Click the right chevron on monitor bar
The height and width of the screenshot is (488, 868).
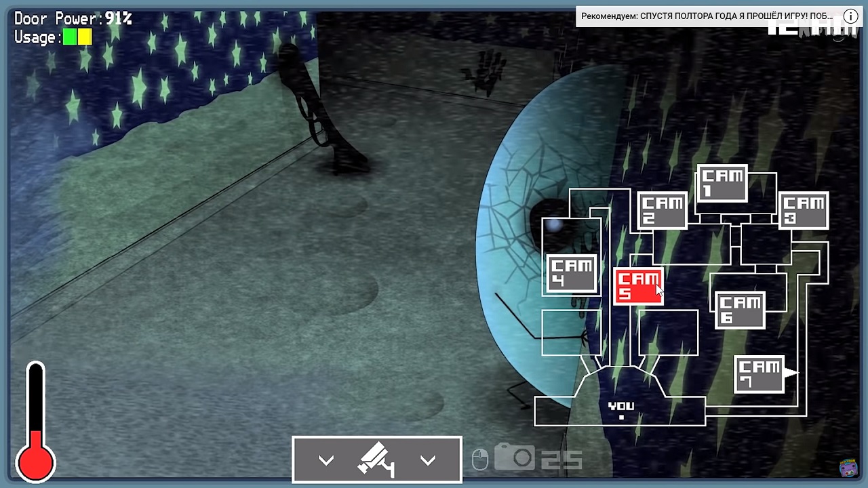427,461
